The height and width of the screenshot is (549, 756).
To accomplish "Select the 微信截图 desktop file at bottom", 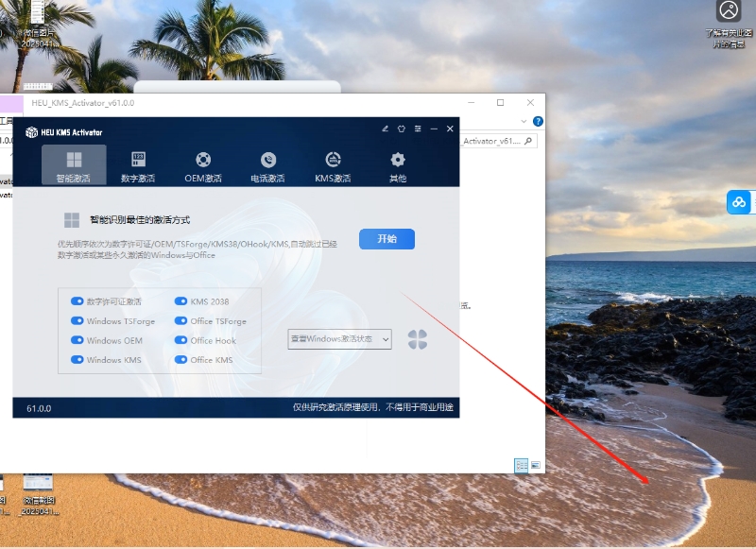I will [x=39, y=493].
